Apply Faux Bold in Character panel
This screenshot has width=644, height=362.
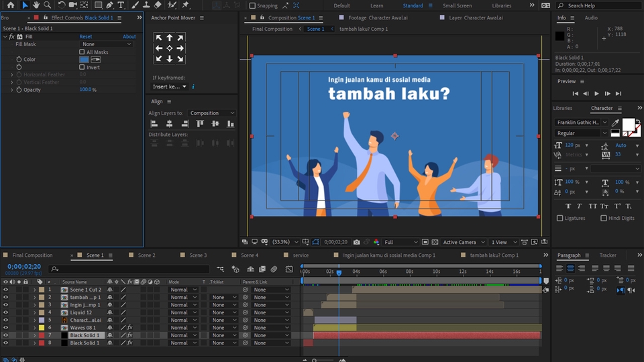click(568, 206)
